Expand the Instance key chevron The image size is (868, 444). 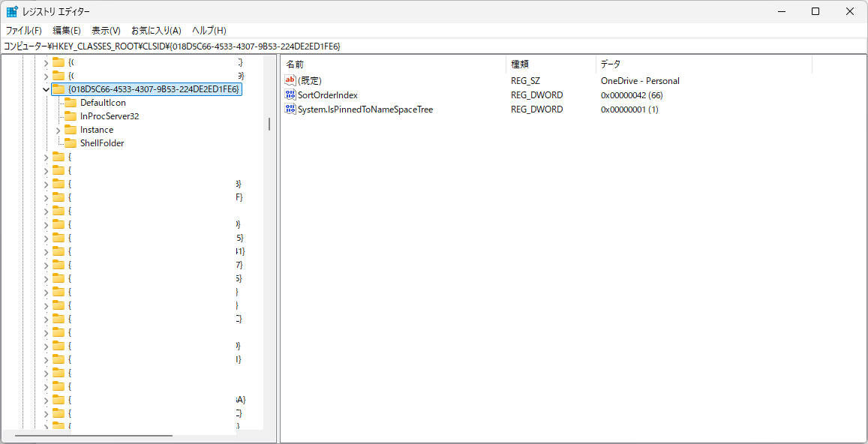pos(57,129)
